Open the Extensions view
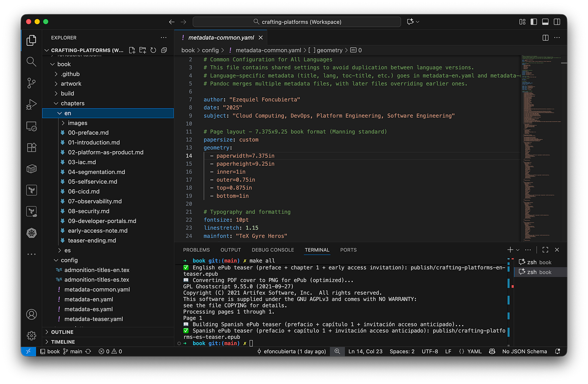 tap(31, 147)
